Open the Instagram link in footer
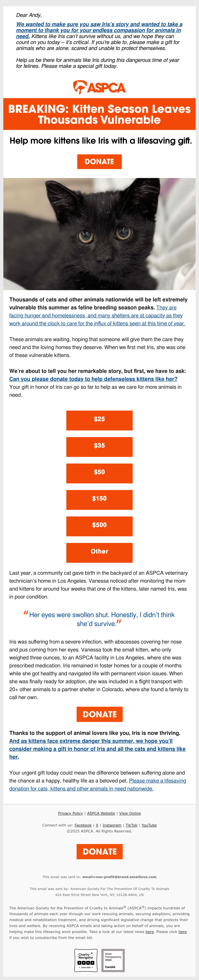Image resolution: width=199 pixels, height=980 pixels. pyautogui.click(x=112, y=825)
